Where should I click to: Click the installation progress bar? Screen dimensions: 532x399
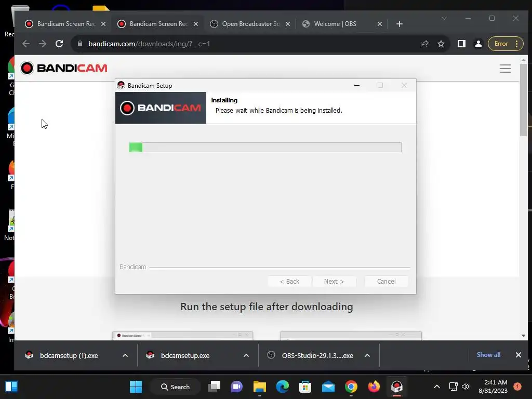[x=265, y=147]
